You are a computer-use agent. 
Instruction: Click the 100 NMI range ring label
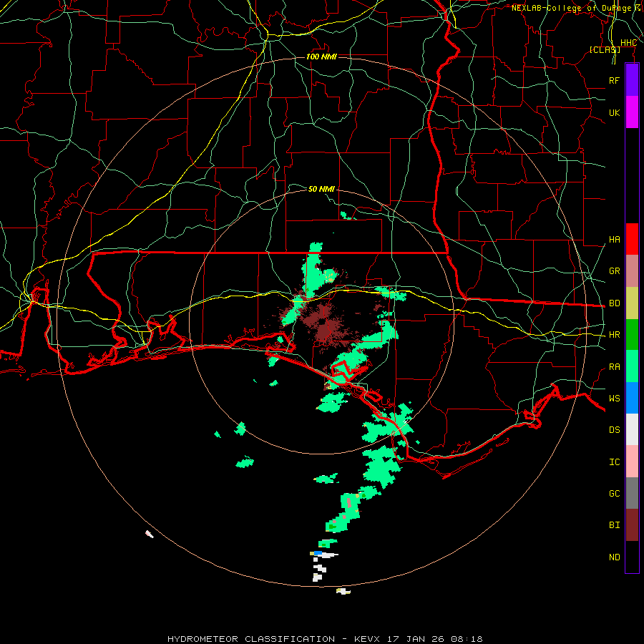(x=321, y=57)
